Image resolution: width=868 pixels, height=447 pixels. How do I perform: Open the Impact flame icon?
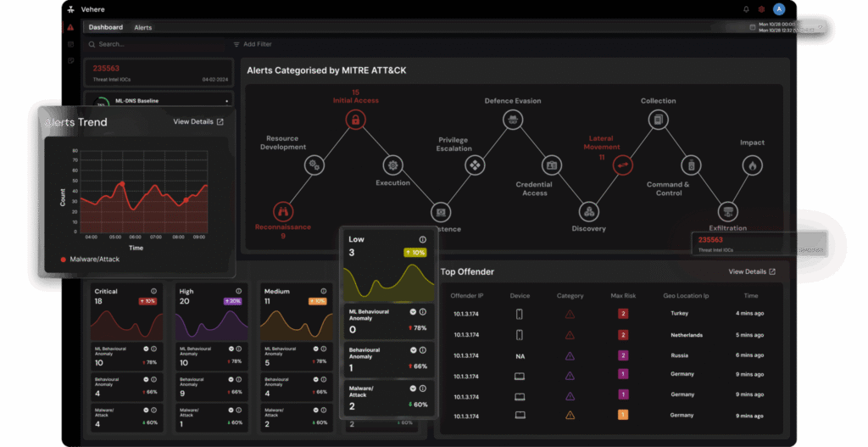click(x=751, y=165)
